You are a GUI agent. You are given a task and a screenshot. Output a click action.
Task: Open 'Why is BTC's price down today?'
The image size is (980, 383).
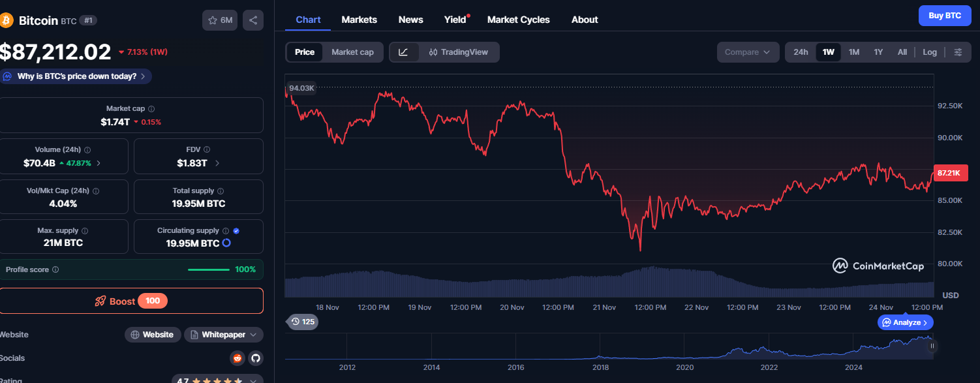[x=76, y=76]
